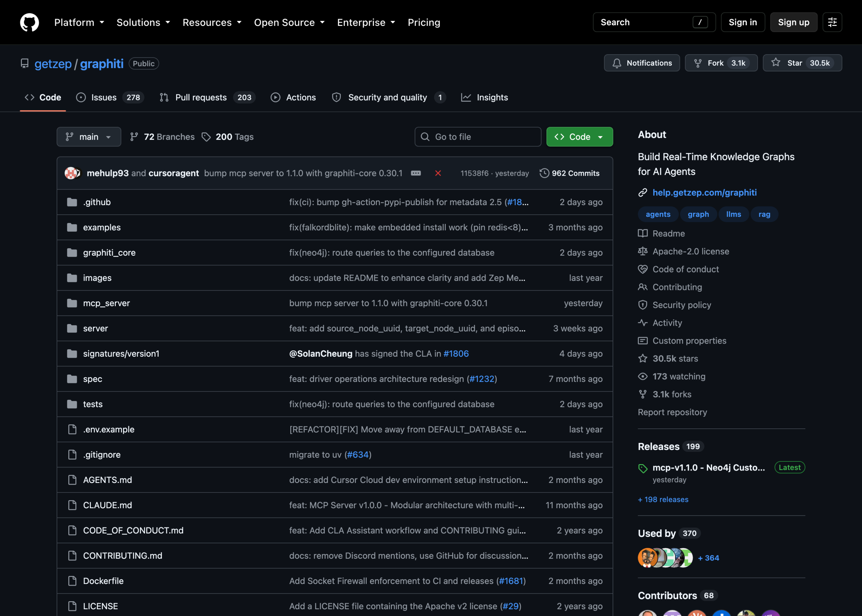Open the 962 Commits history
862x616 pixels.
point(570,173)
